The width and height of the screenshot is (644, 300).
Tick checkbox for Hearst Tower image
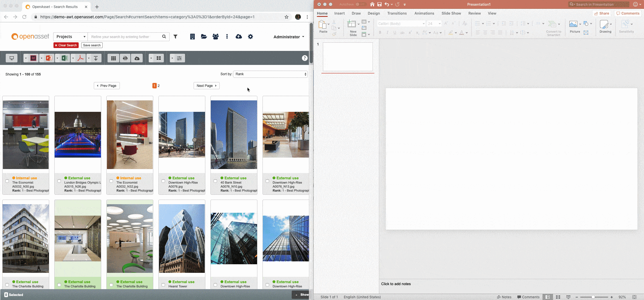coord(163,285)
